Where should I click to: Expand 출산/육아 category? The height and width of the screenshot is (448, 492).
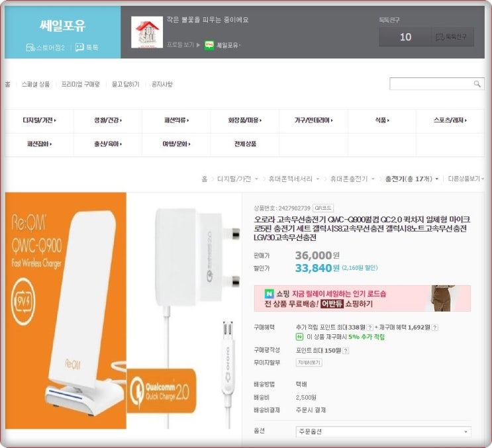(x=108, y=144)
